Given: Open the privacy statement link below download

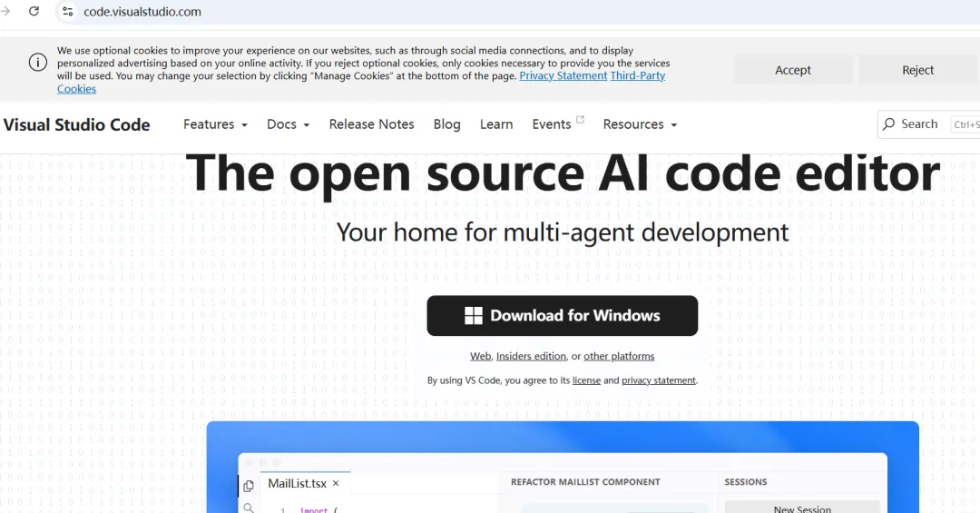Looking at the screenshot, I should pos(658,380).
